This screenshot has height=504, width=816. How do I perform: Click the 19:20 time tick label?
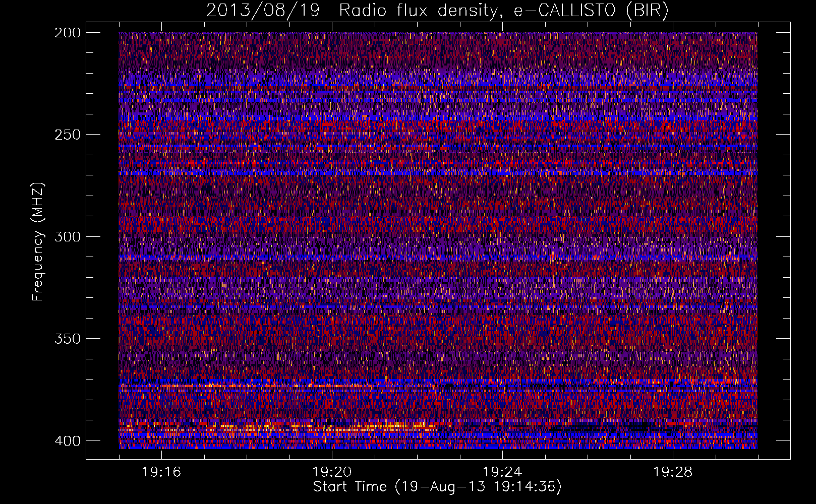click(332, 472)
